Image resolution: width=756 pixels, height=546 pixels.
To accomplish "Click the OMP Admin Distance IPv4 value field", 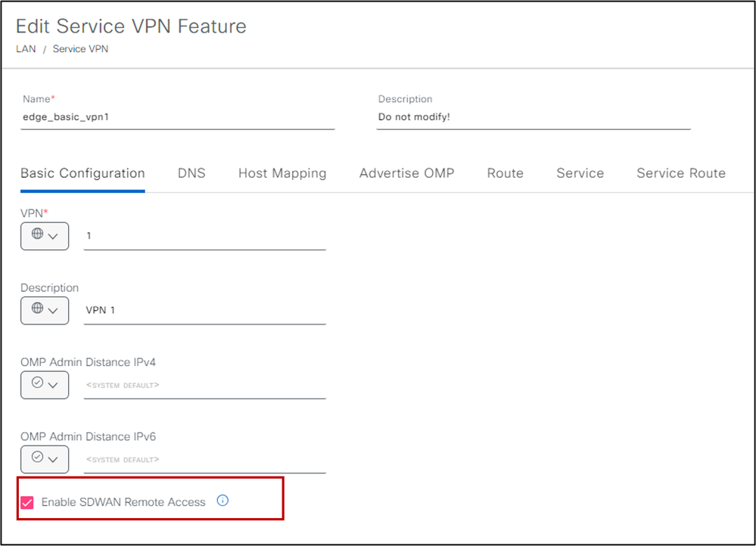I will point(204,385).
